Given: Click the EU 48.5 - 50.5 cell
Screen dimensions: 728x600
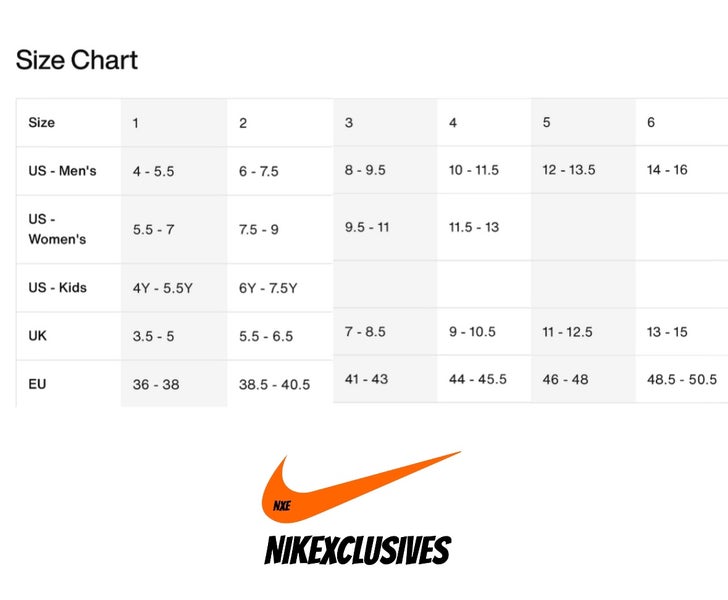Looking at the screenshot, I should [x=682, y=379].
